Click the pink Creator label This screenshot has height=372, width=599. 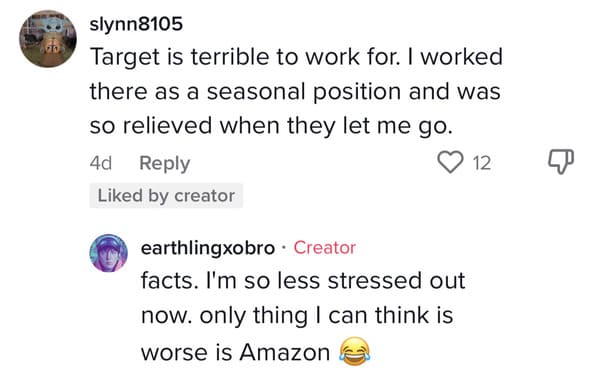(x=324, y=247)
